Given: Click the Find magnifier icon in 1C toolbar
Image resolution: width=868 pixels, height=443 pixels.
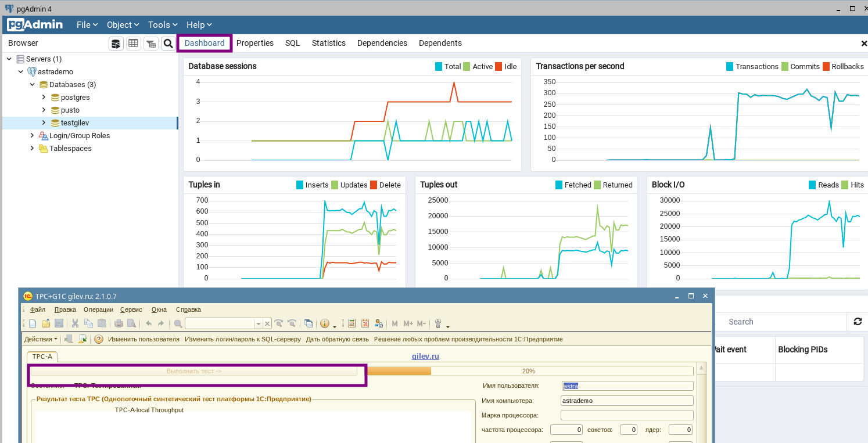Looking at the screenshot, I should pyautogui.click(x=178, y=323).
